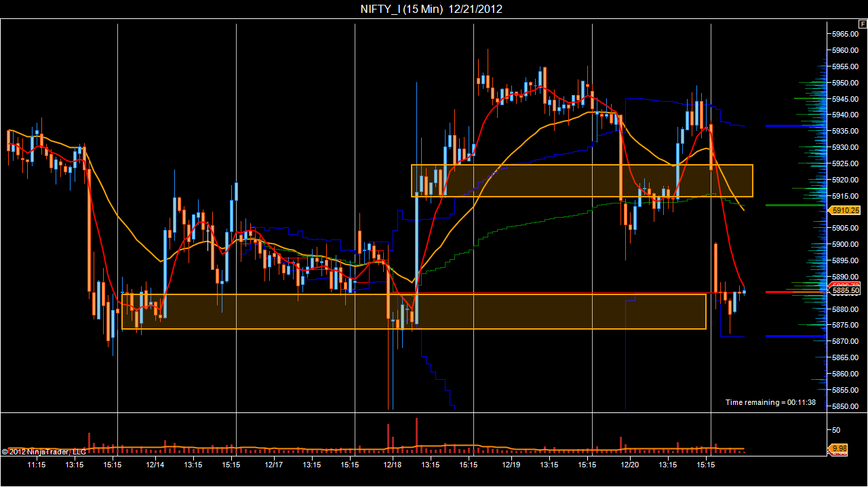Click the 12/14 date label on time axis
Screen dimensions: 868x487
[x=155, y=465]
